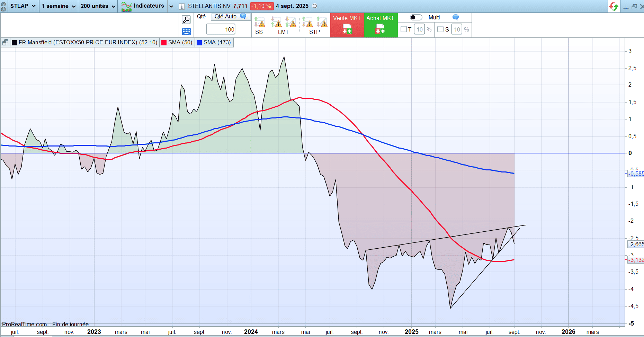
Task: Click the Vente MKT sell button
Action: [x=347, y=25]
